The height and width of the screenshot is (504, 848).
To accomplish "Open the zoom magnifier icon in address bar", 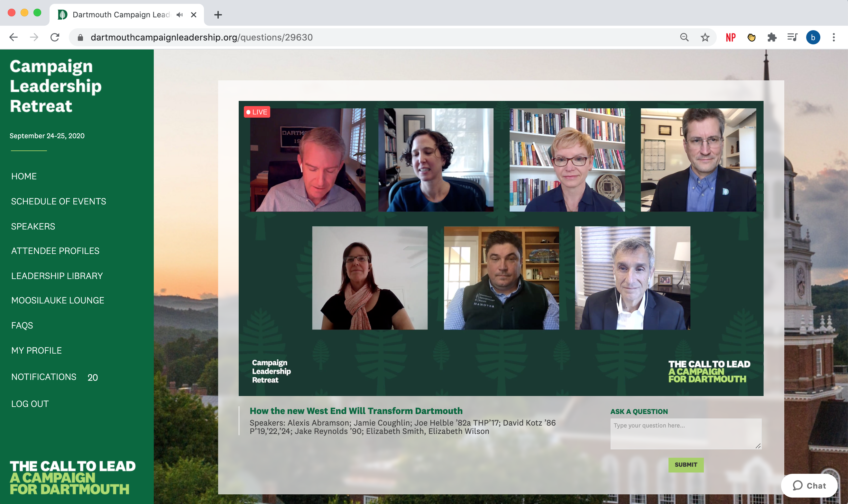I will 684,37.
